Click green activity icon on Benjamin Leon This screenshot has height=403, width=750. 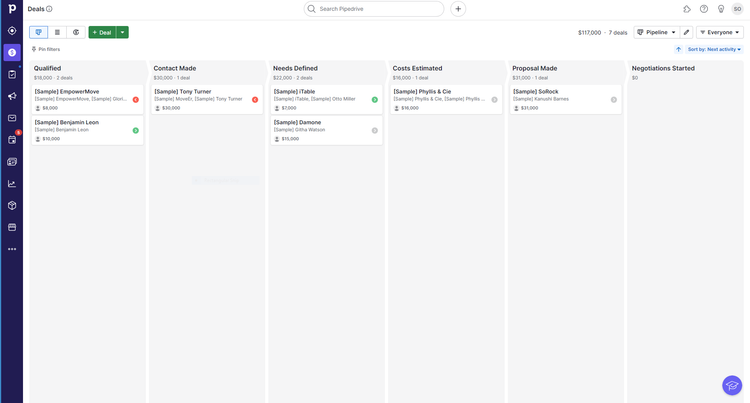tap(136, 131)
